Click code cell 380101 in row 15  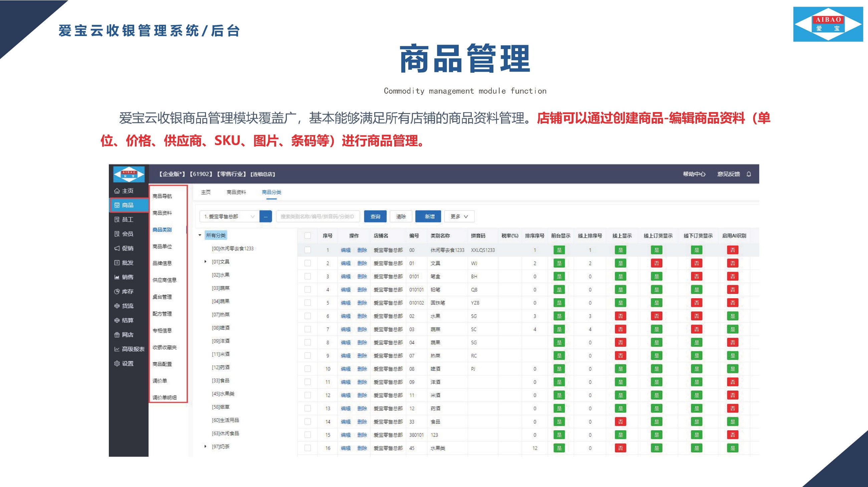417,435
